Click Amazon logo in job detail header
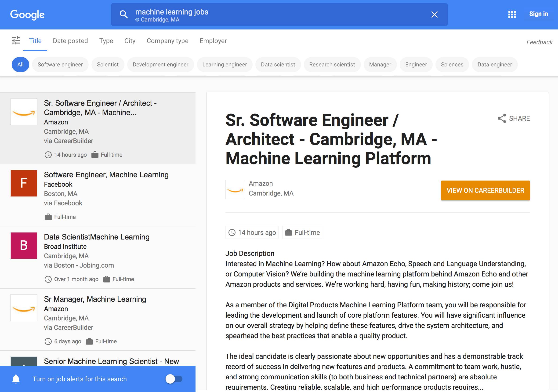Screen dimensions: 558x392 pyautogui.click(x=235, y=189)
